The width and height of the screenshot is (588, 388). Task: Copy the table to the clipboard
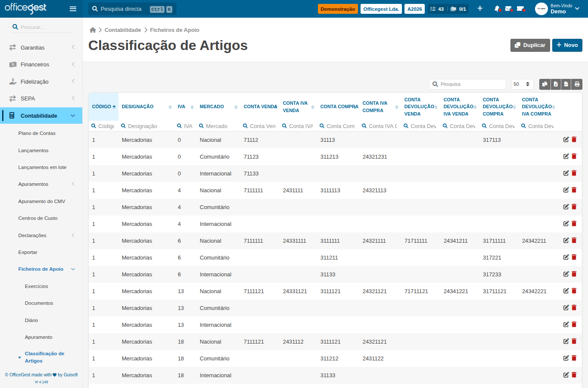[x=545, y=84]
